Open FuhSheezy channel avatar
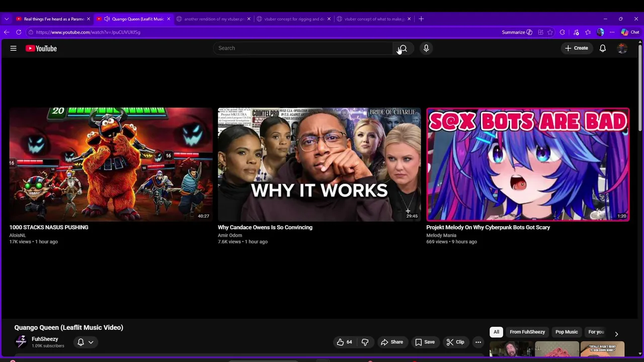 (21, 342)
